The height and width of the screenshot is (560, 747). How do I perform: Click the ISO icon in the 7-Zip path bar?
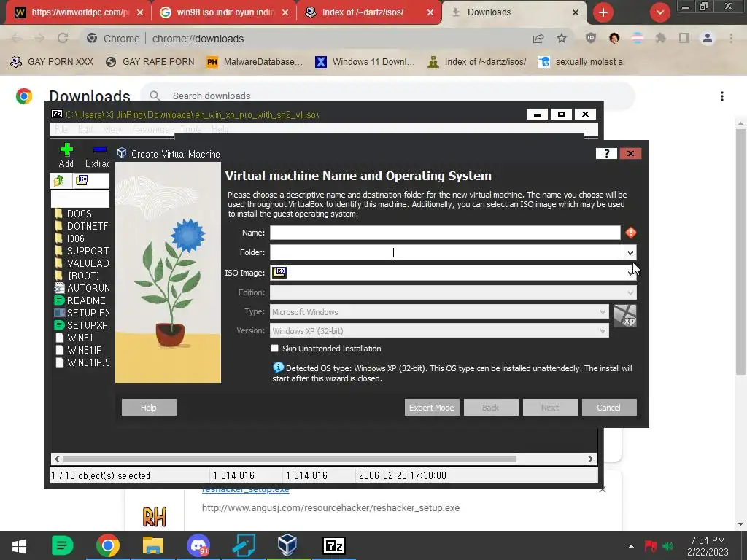click(82, 180)
